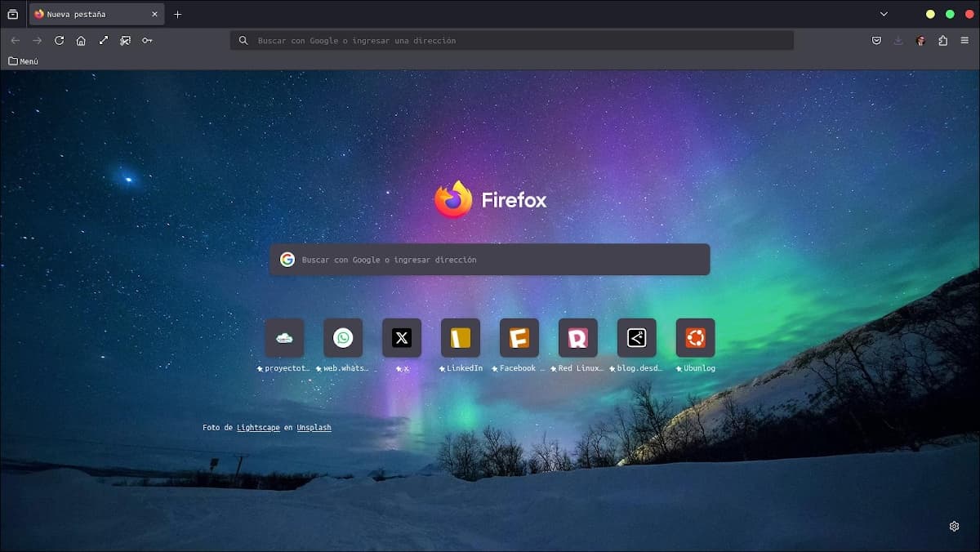Open passwords with the key icon
This screenshot has width=980, height=552.
point(147,41)
